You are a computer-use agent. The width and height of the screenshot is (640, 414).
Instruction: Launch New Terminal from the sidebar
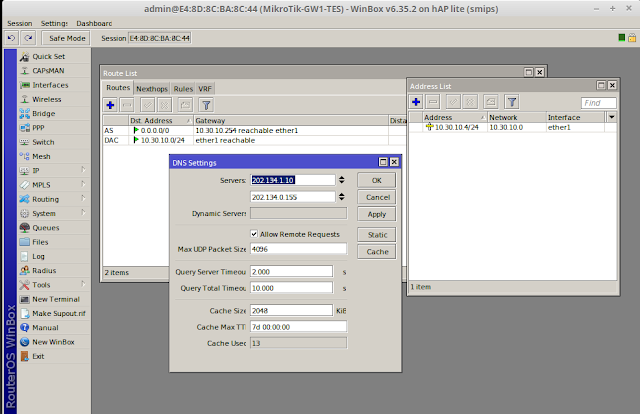pos(56,299)
